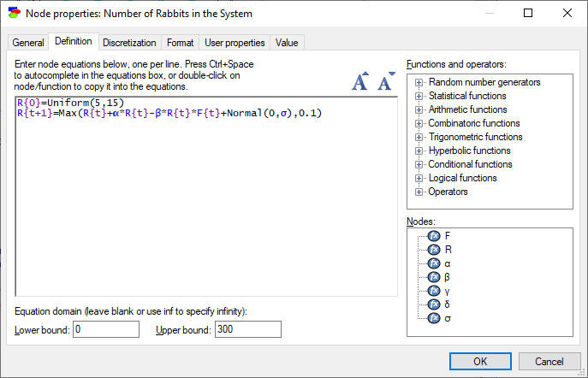Select the σ node icon

(434, 318)
